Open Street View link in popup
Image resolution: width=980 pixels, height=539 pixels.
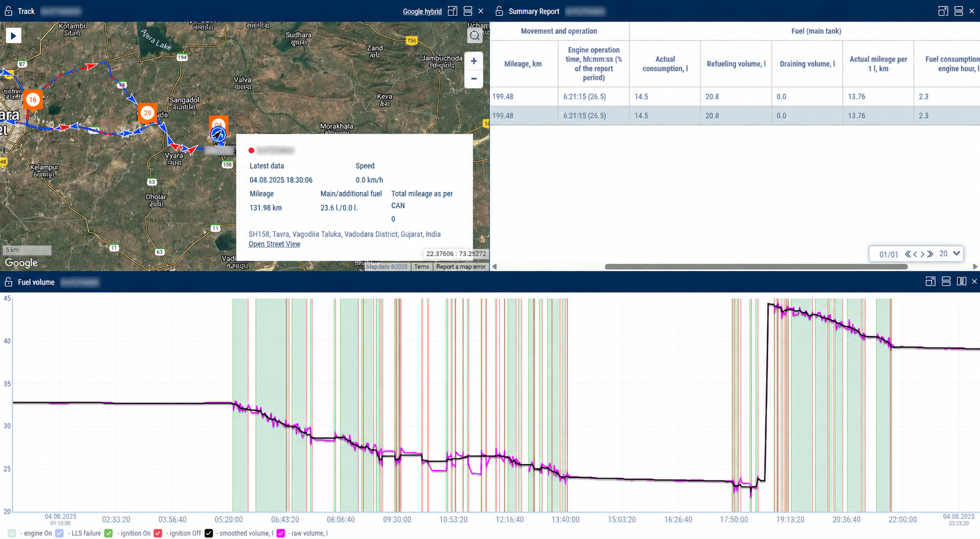tap(275, 244)
